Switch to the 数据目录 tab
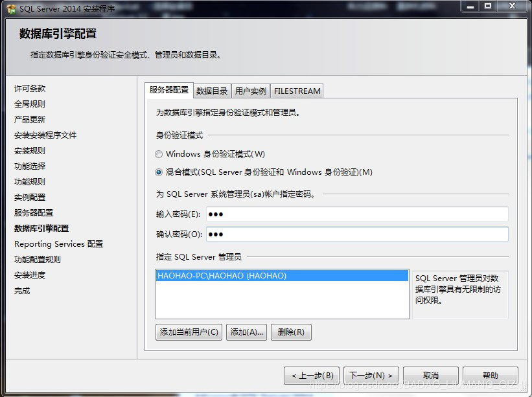Viewport: 532px width, 397px height. pos(212,91)
